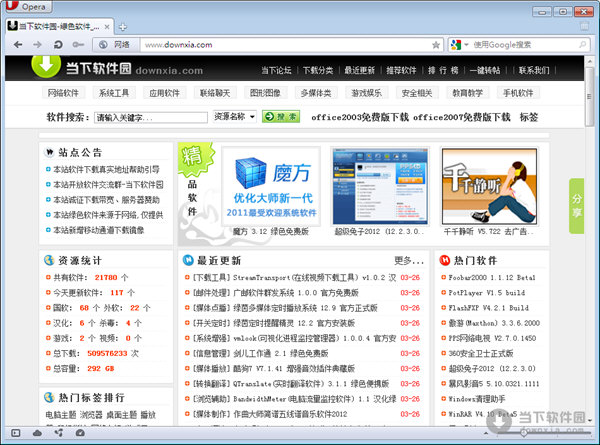Screen dimensions: 600x445
Task: Go back with the Back arrow
Action: pyautogui.click(x=18, y=45)
